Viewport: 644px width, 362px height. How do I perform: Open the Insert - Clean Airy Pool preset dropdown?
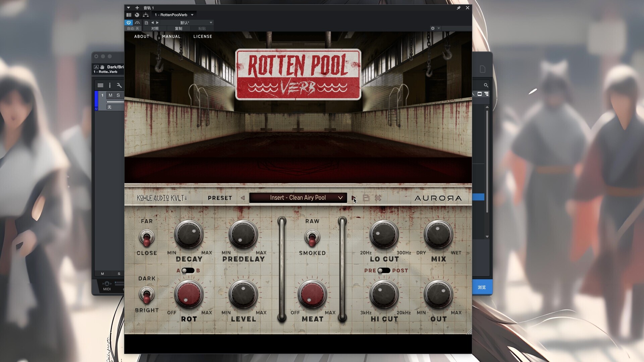click(x=298, y=198)
